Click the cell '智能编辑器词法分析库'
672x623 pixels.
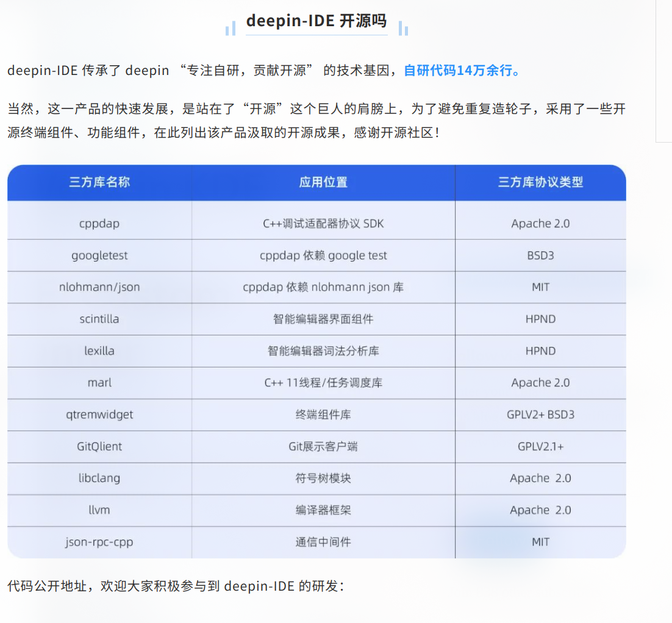323,351
